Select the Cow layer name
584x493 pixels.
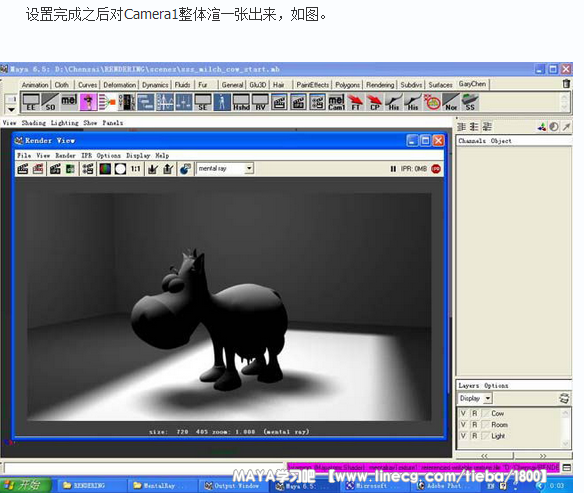tap(498, 413)
